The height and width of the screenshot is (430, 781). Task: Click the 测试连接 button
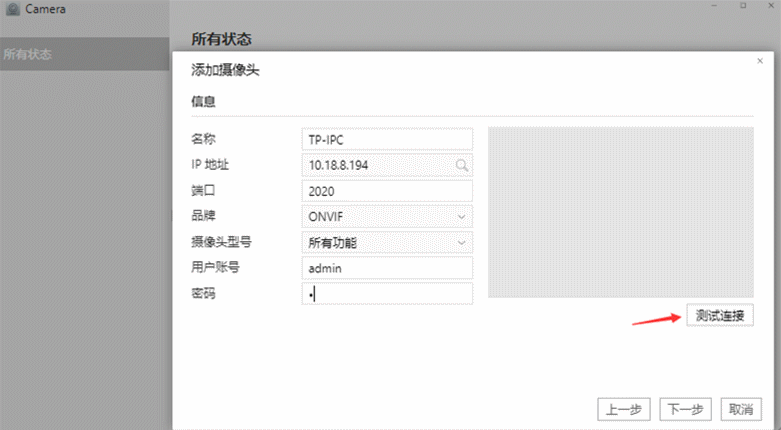(x=720, y=315)
